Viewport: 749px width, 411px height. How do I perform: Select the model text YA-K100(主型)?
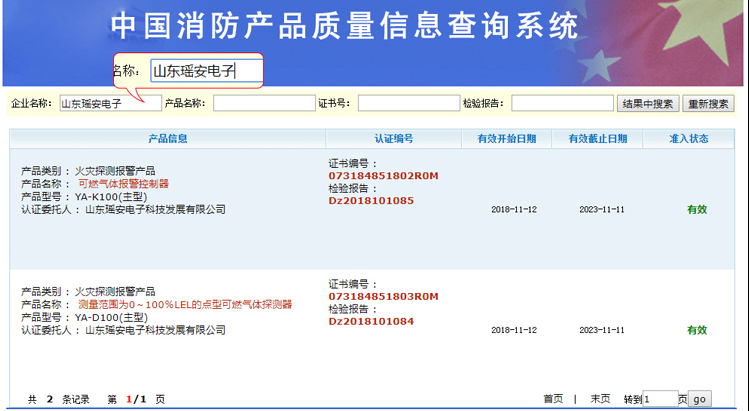click(x=111, y=196)
